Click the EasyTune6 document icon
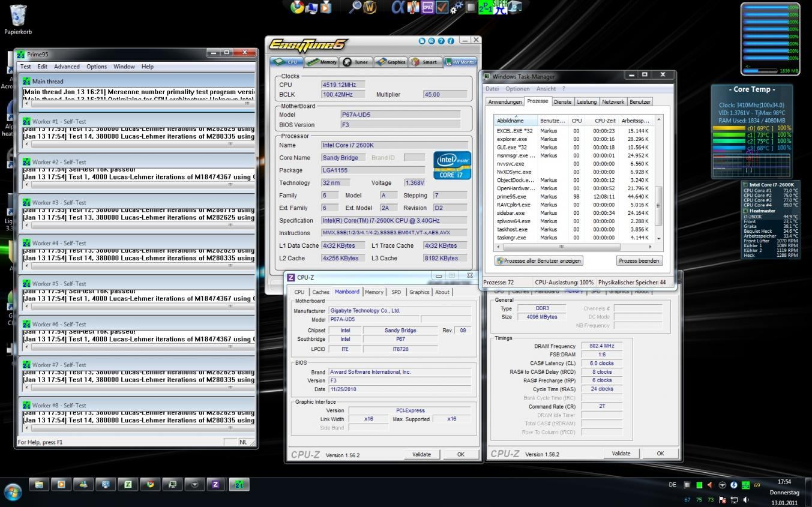The height and width of the screenshot is (507, 812). (423, 41)
